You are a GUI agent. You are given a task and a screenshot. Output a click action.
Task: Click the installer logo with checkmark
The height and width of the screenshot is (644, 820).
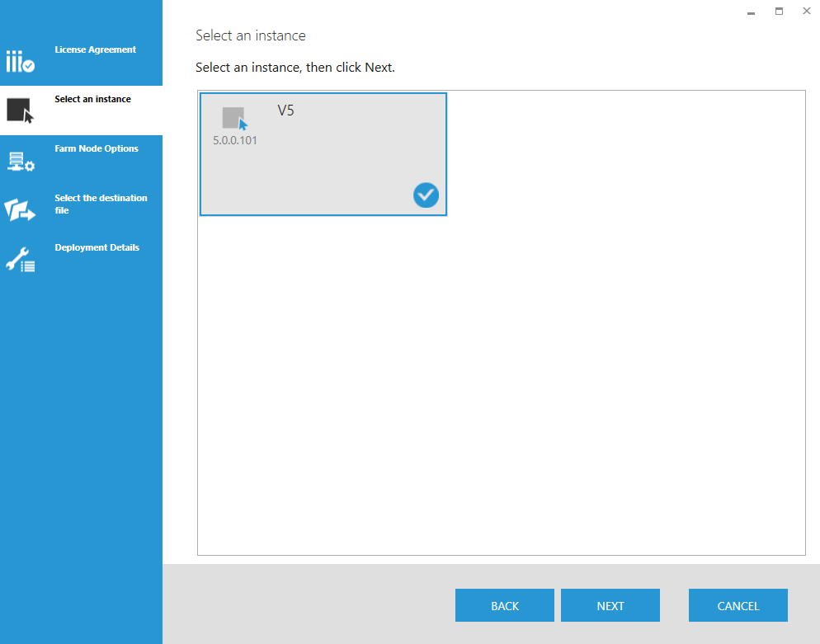click(x=20, y=61)
